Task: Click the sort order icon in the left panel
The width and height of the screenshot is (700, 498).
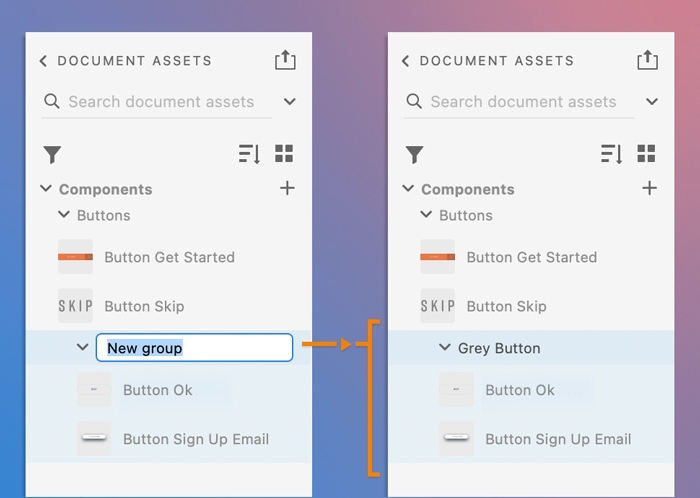Action: (249, 154)
